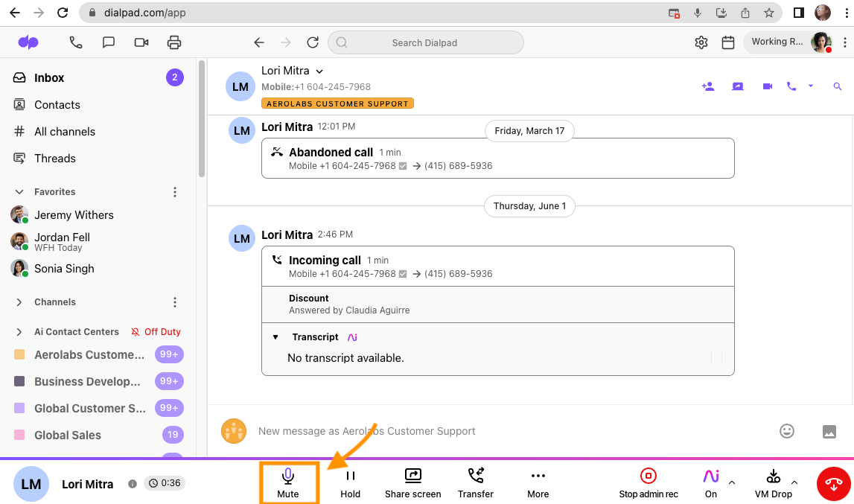Open the Inbox

pos(49,78)
